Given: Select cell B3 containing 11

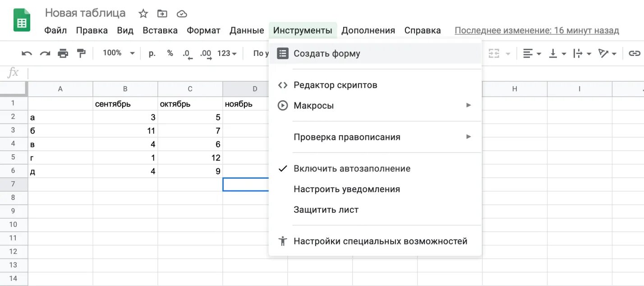Looking at the screenshot, I should 125,130.
